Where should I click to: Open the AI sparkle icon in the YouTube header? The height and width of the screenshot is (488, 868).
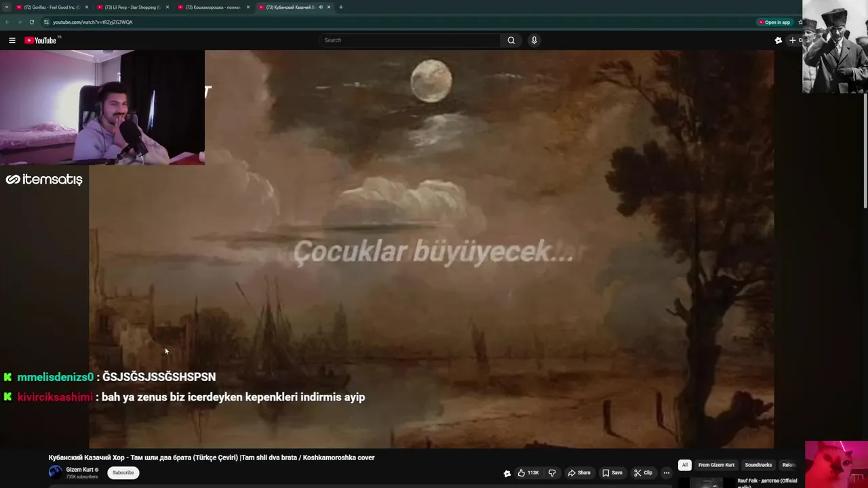tap(778, 41)
